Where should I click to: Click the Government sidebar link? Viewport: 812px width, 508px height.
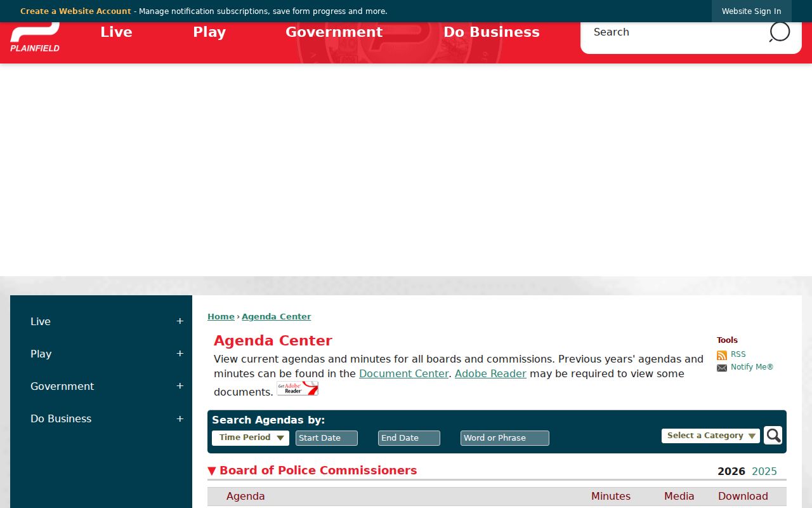62,386
